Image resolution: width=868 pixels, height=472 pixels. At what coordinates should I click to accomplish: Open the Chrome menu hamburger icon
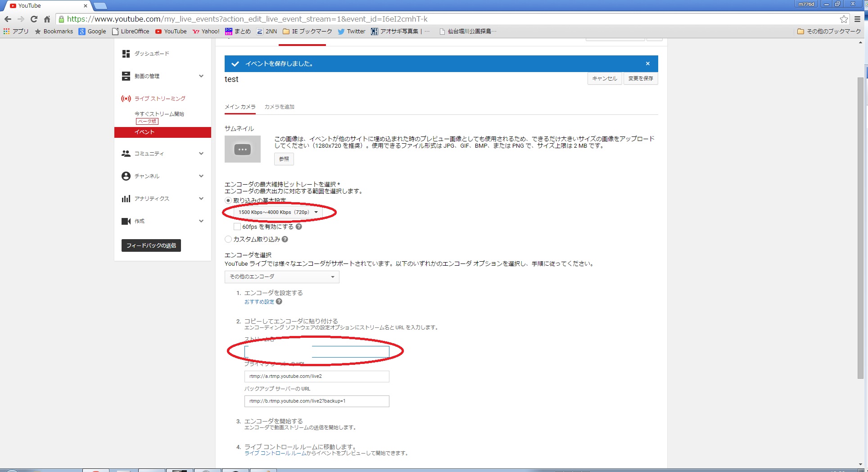pyautogui.click(x=858, y=19)
